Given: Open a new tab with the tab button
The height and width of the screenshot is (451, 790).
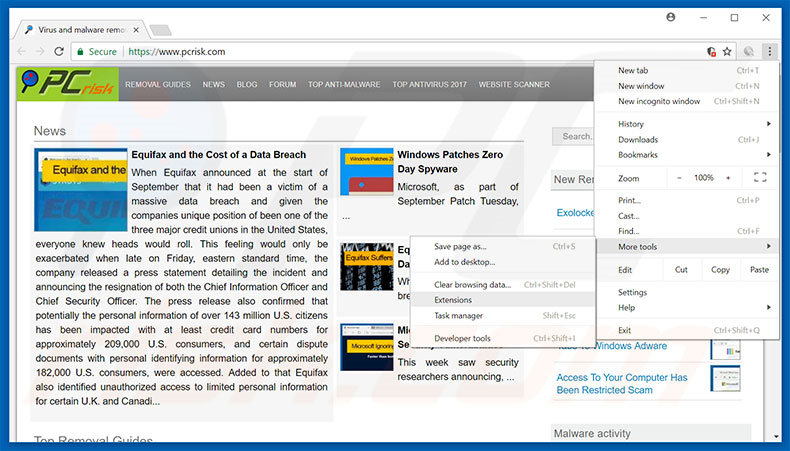Looking at the screenshot, I should [161, 30].
